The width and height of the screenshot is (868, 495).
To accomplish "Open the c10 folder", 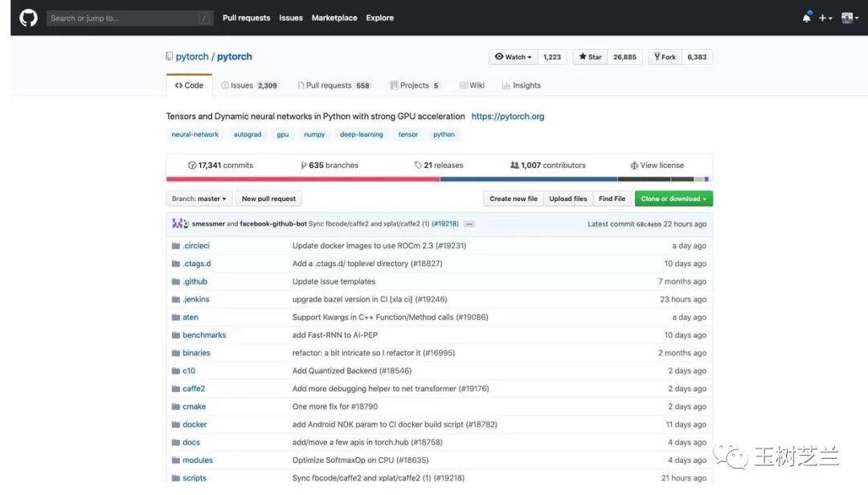I will click(189, 371).
